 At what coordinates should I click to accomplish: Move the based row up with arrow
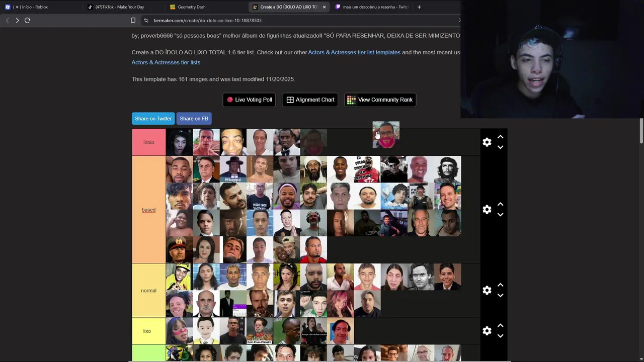[x=500, y=204]
